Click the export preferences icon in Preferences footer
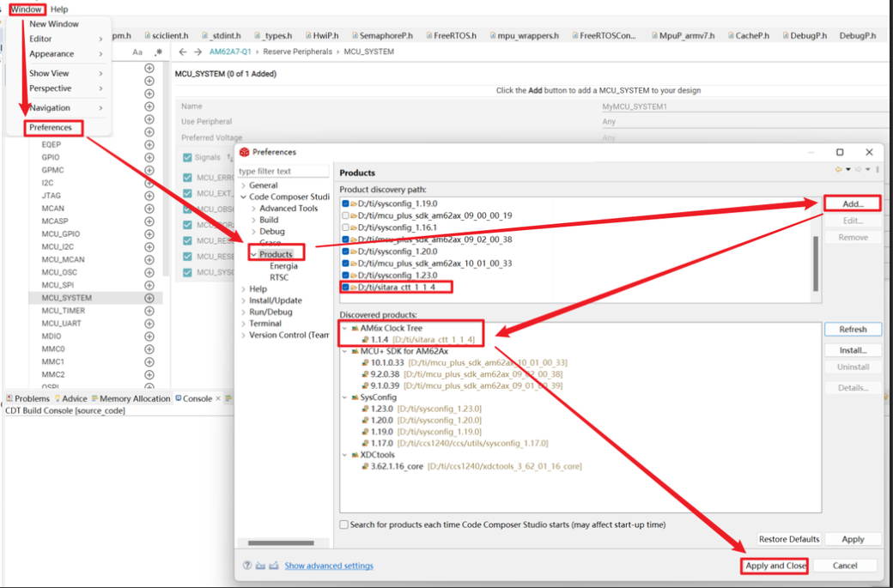The height and width of the screenshot is (588, 893). click(274, 565)
